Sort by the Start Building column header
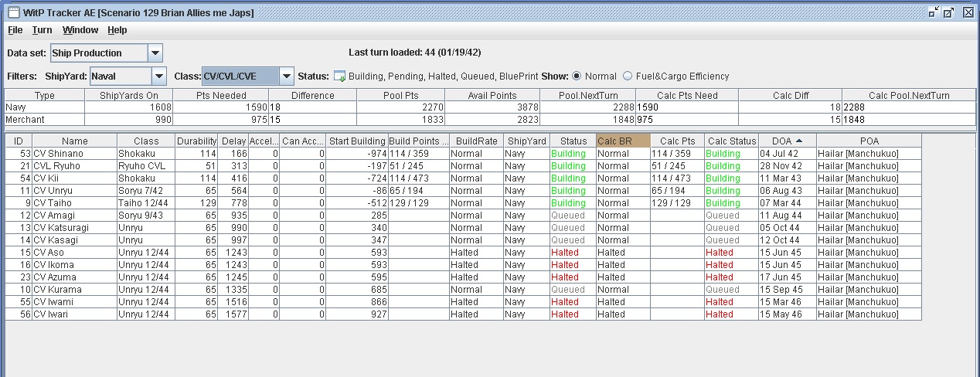Screen dimensions: 980x377 (x=357, y=141)
